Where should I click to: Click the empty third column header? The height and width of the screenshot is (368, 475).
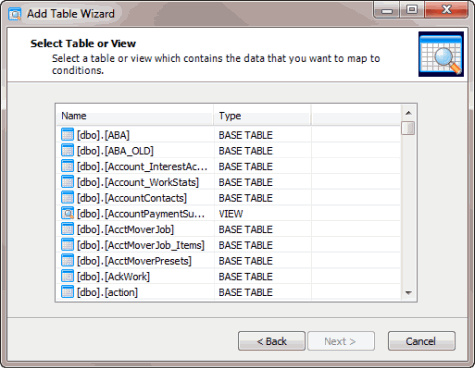click(356, 115)
